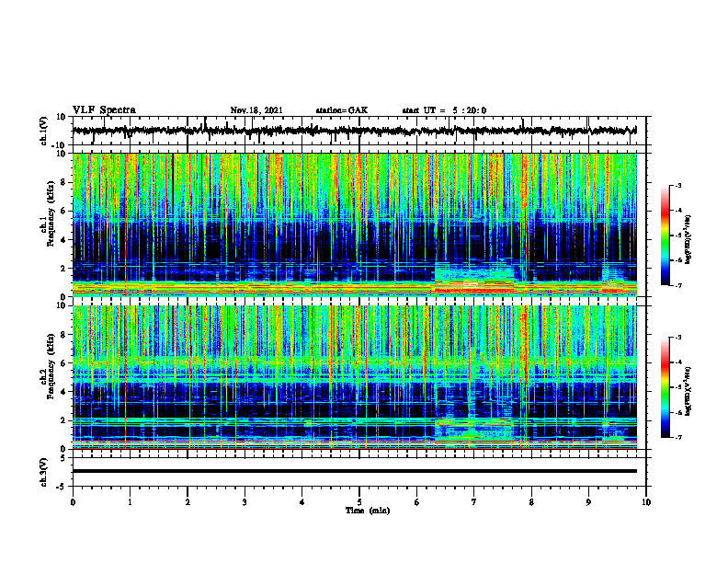
Task: Click the "-5" value on ch.2 colorbar
Action: 678,387
